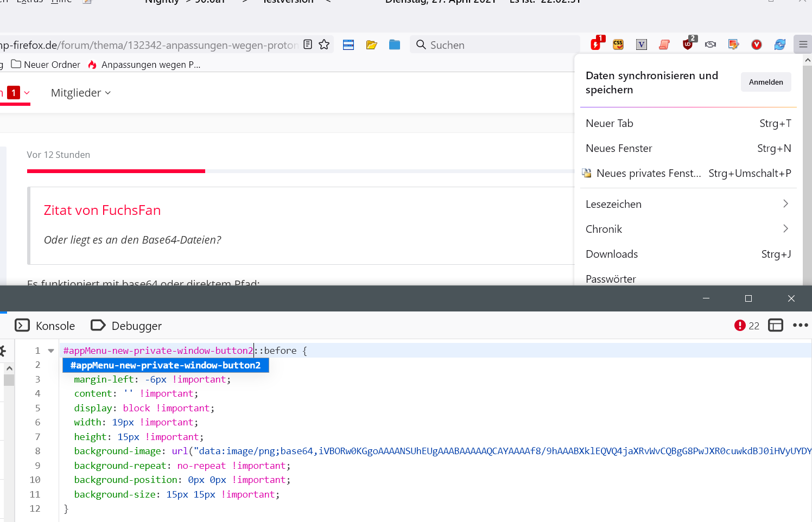Click the uBlock Origin extension icon
Viewport: 812px width, 522px height.
click(688, 44)
